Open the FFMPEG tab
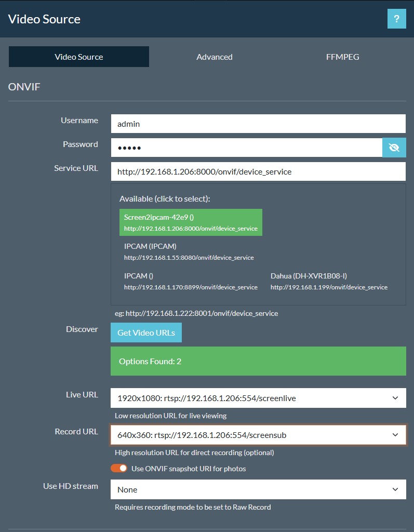The width and height of the screenshot is (414, 532). [342, 57]
